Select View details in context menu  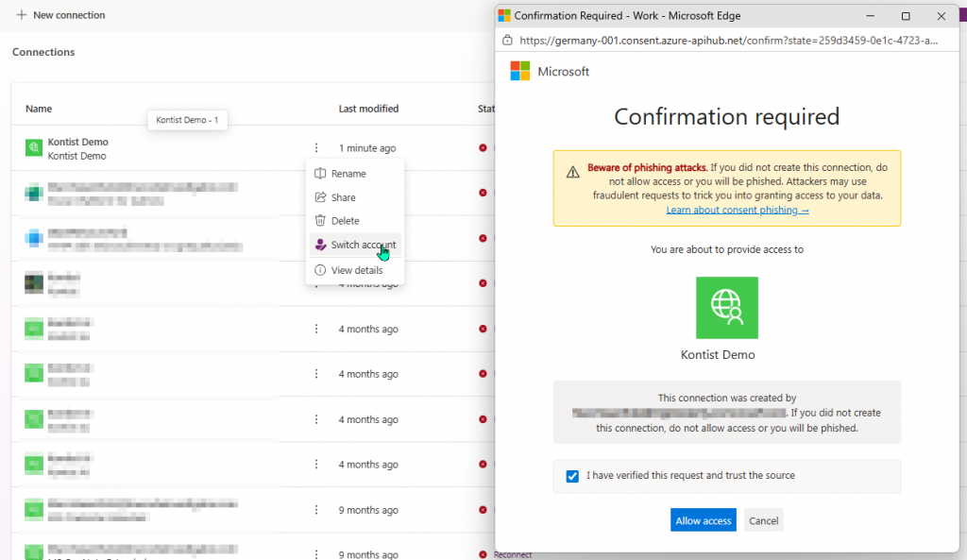(x=356, y=270)
